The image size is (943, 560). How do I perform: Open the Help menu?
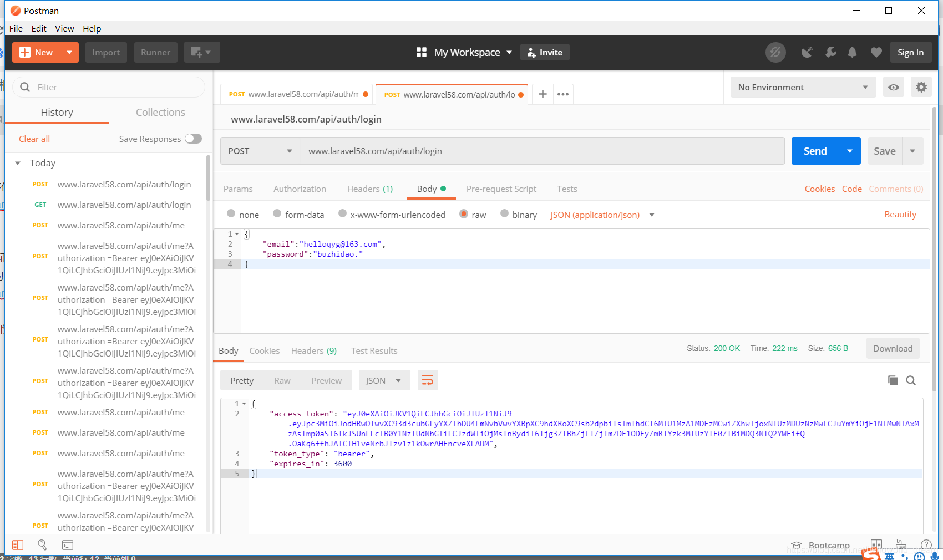point(92,28)
